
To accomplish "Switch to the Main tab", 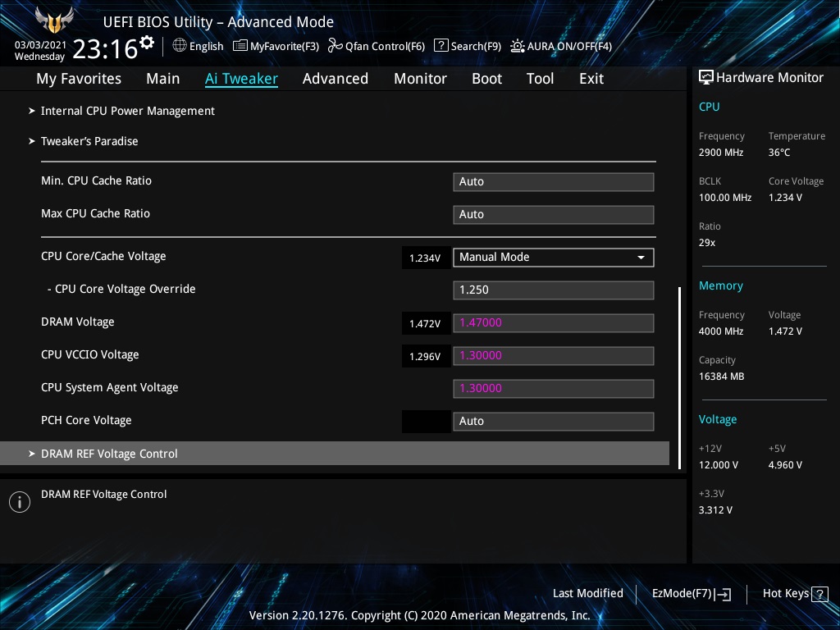I will coord(163,79).
